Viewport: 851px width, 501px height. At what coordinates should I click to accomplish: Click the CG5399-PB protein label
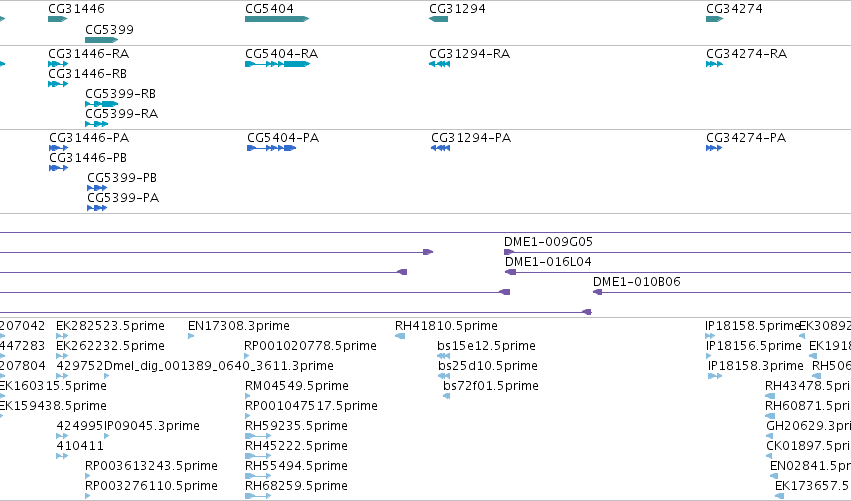point(122,177)
